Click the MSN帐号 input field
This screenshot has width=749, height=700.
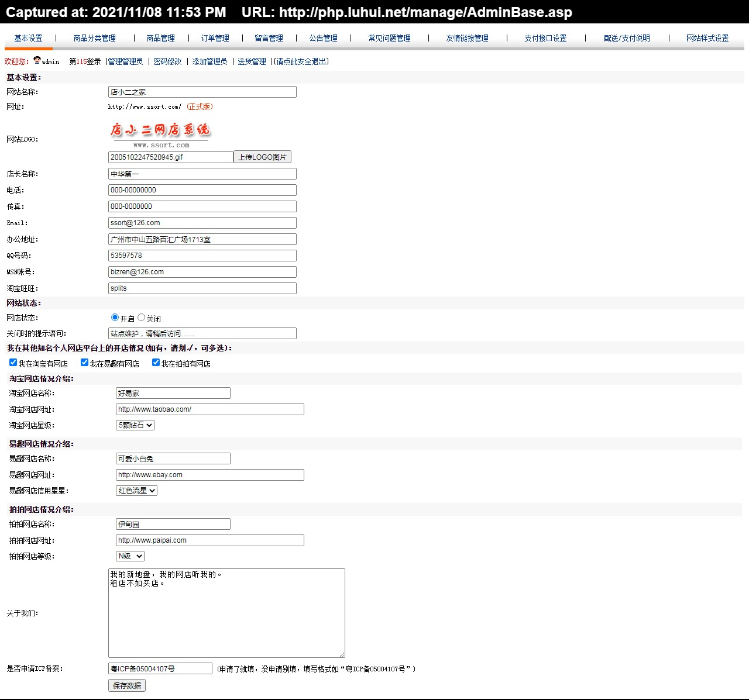[x=202, y=272]
